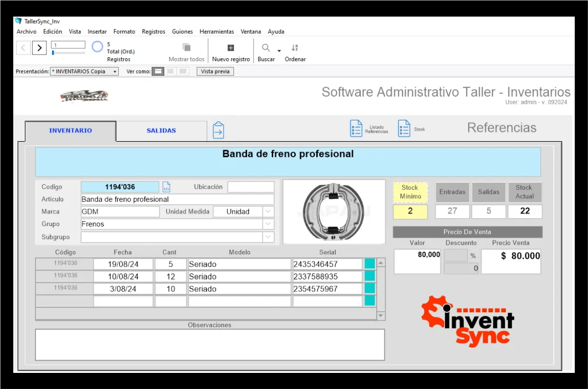Switch to list view mode
This screenshot has width=588, height=389.
point(170,72)
